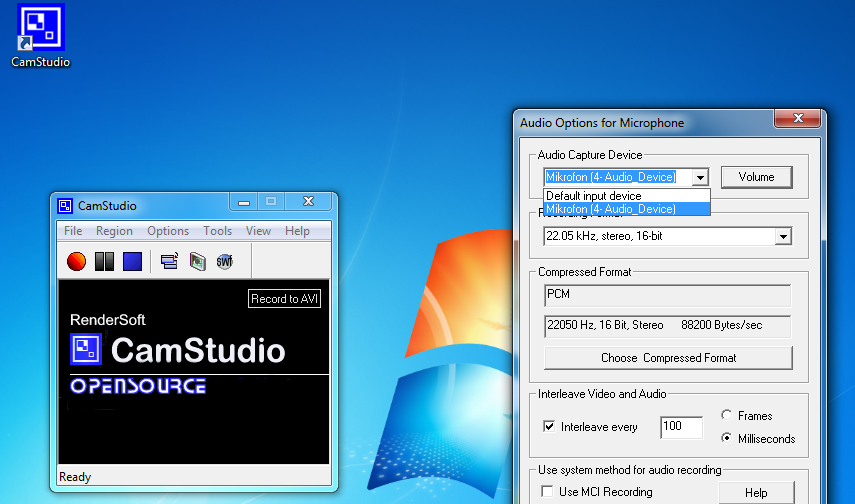Click Choose Compressed Format button
The width and height of the screenshot is (855, 504).
click(669, 358)
